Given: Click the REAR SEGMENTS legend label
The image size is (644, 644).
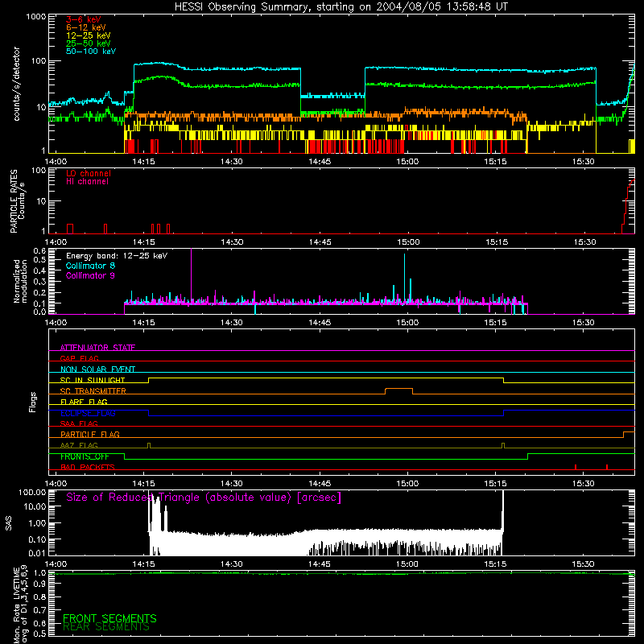Looking at the screenshot, I should [x=106, y=627].
